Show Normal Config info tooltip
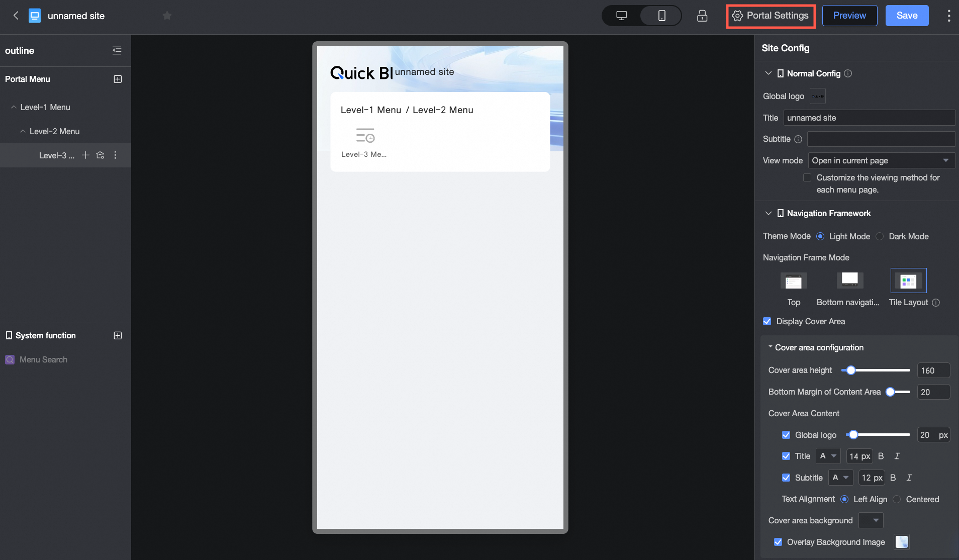 coord(848,73)
